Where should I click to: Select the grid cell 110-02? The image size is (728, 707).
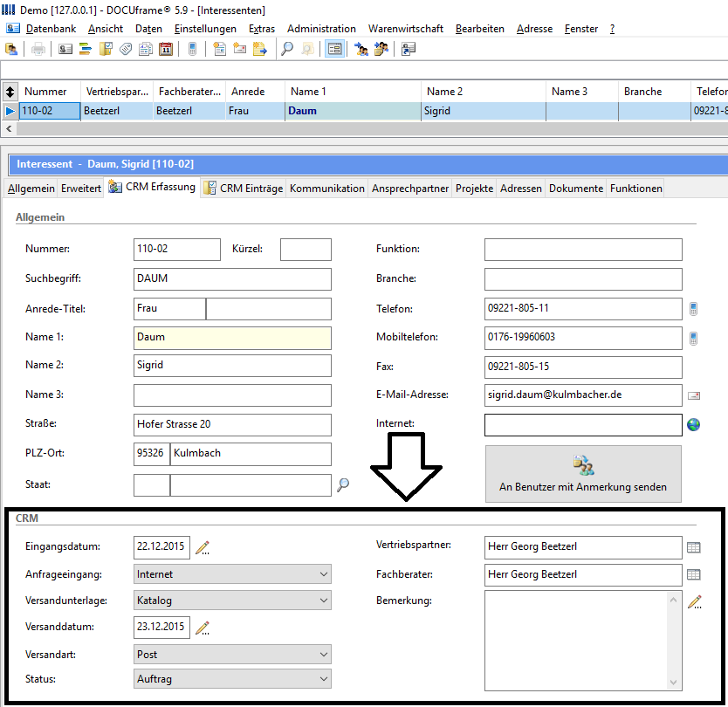pos(50,111)
